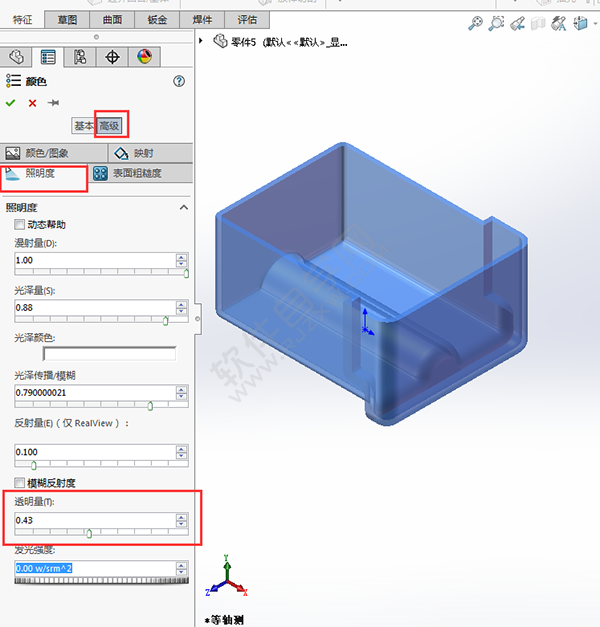
Task: Click the 透明量 value field 0.43
Action: click(94, 520)
